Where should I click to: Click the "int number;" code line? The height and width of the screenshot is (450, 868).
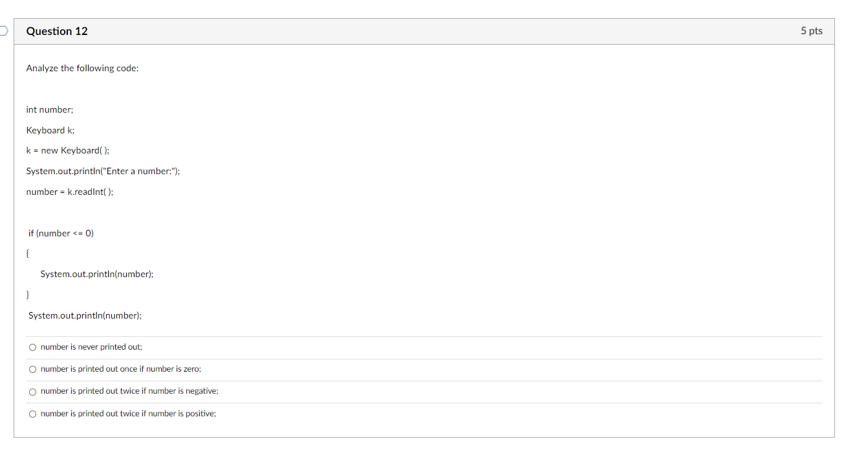(49, 109)
